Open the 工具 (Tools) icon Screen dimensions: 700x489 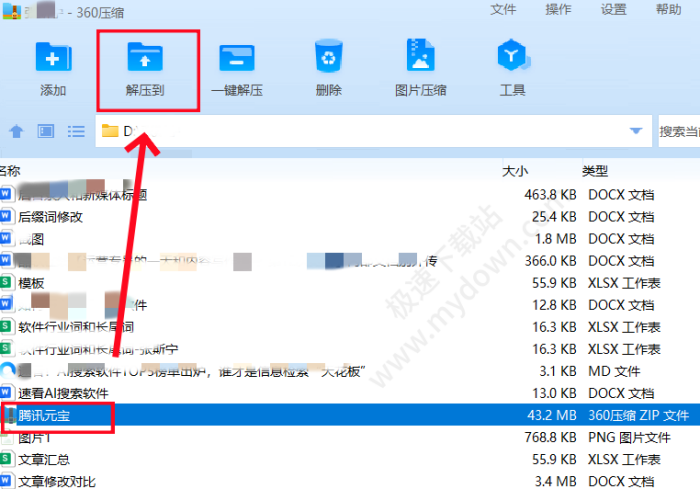[512, 55]
